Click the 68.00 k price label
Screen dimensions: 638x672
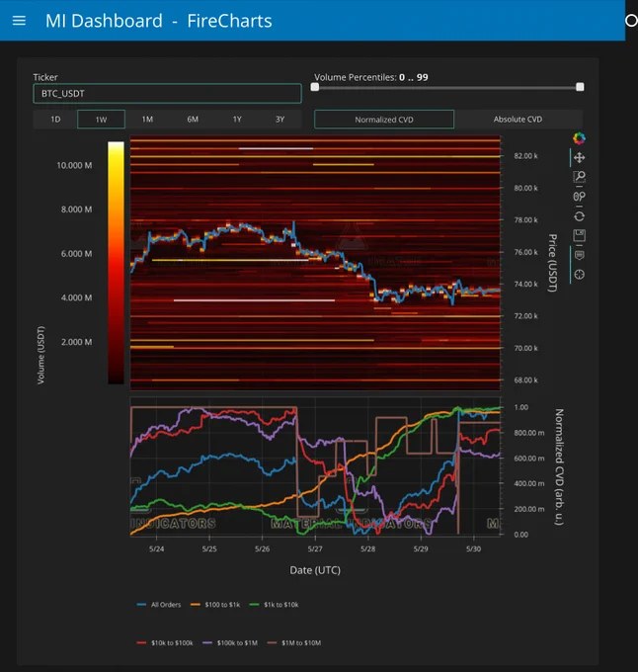tap(525, 380)
